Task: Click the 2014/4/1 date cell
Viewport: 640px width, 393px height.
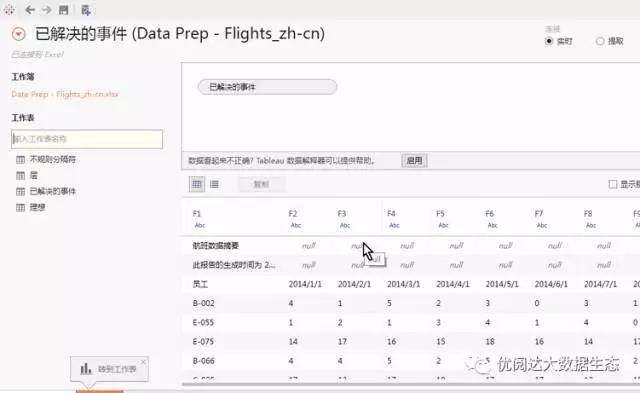Action: [x=453, y=284]
